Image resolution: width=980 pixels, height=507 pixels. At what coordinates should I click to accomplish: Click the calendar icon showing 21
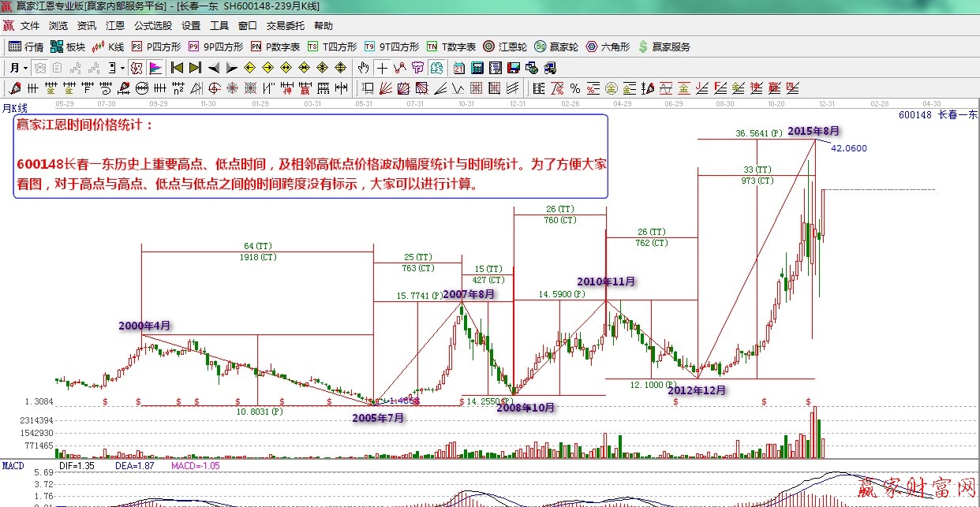(x=459, y=68)
